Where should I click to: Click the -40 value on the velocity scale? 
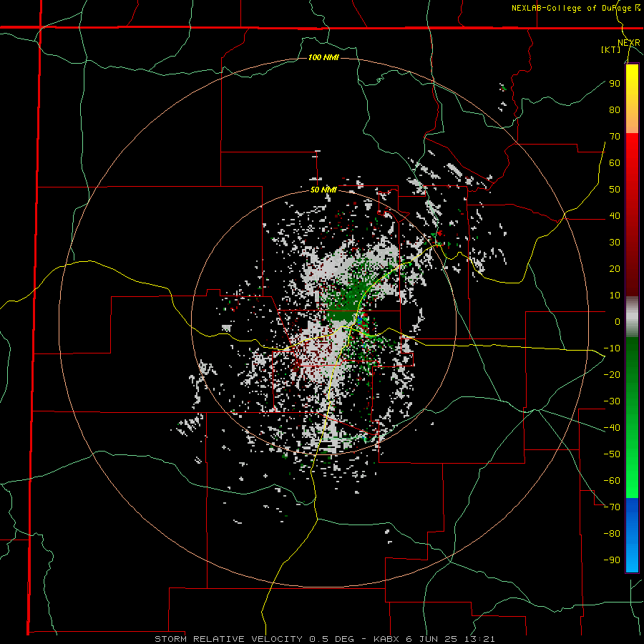coord(612,428)
